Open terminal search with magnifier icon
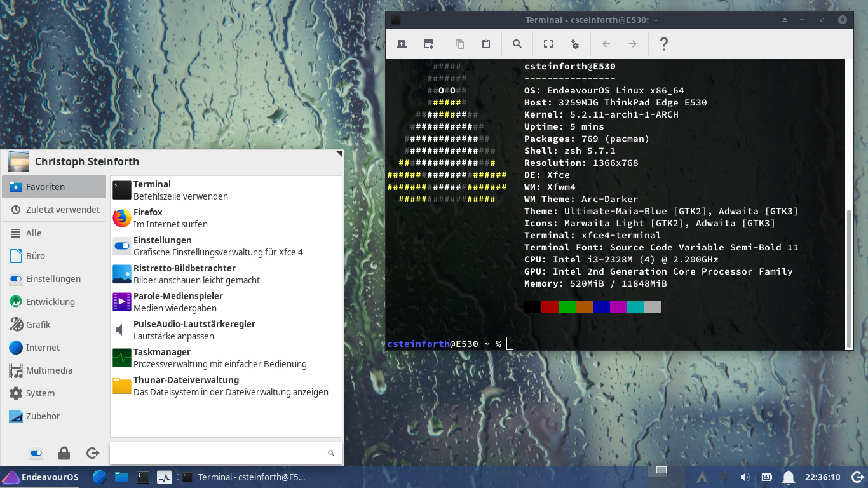This screenshot has height=488, width=868. [517, 44]
